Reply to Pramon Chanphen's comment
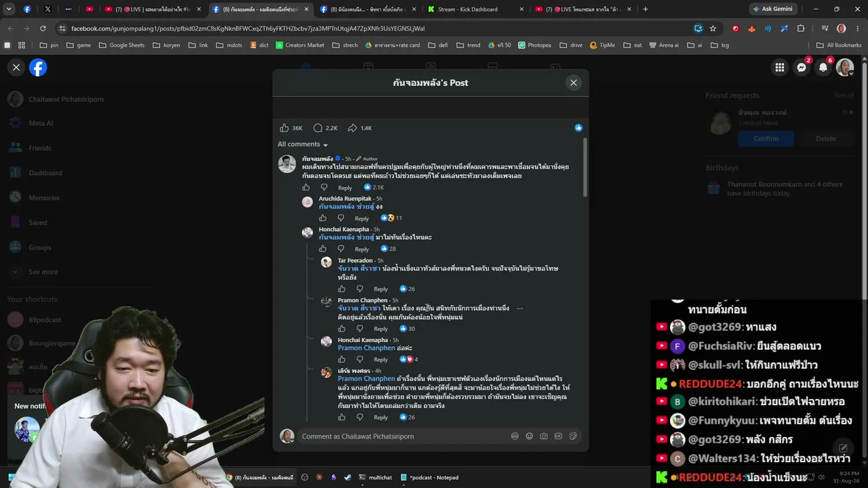 pos(381,329)
